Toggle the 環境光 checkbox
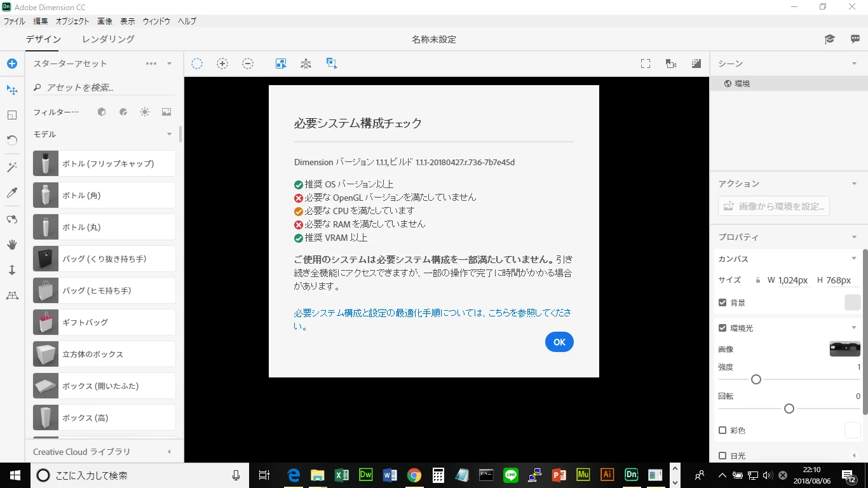This screenshot has width=868, height=488. [x=722, y=328]
